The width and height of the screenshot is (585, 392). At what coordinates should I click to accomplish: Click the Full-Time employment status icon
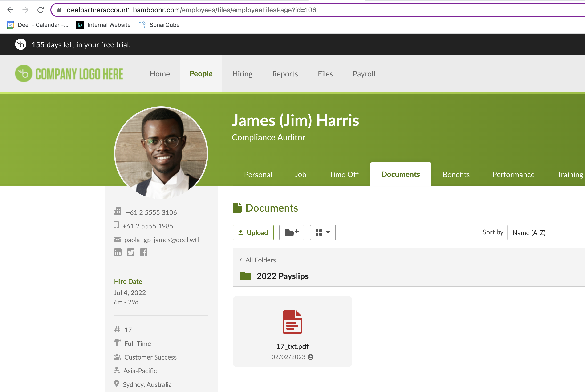117,343
